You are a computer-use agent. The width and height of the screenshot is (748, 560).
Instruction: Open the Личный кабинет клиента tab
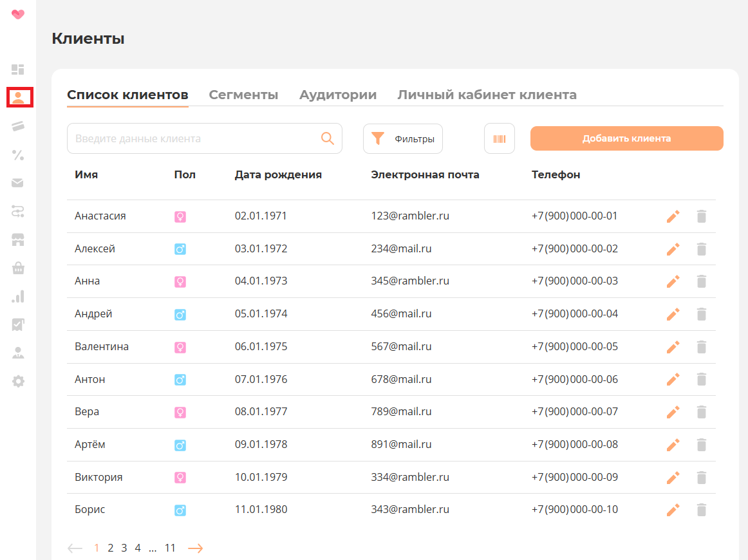coord(487,95)
